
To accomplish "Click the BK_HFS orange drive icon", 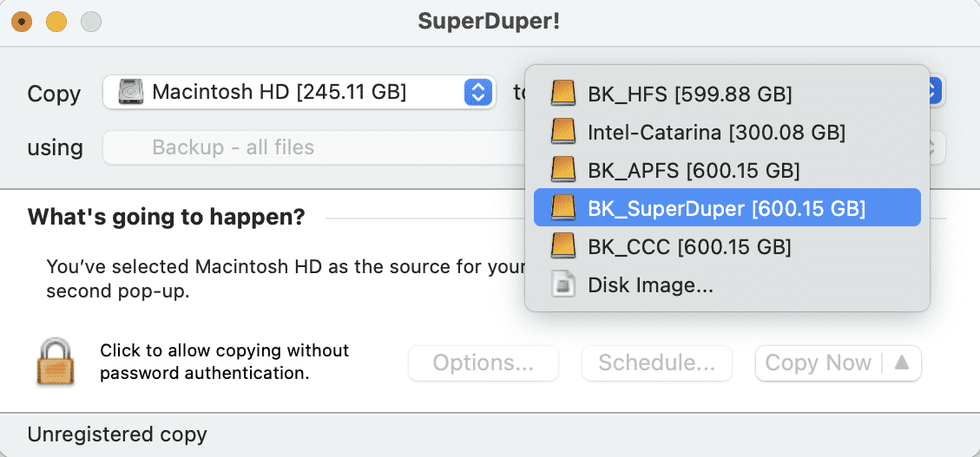I will pyautogui.click(x=563, y=94).
